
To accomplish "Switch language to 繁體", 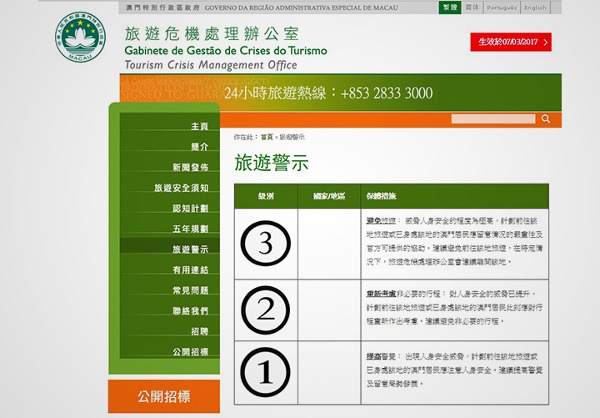I will 450,7.
